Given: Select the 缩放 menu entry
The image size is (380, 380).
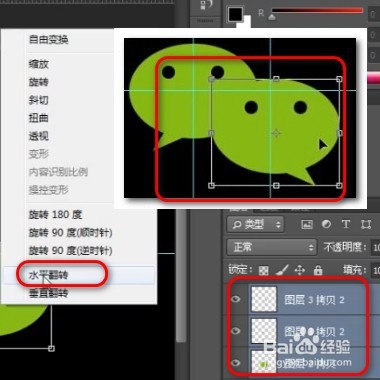Looking at the screenshot, I should coord(39,64).
